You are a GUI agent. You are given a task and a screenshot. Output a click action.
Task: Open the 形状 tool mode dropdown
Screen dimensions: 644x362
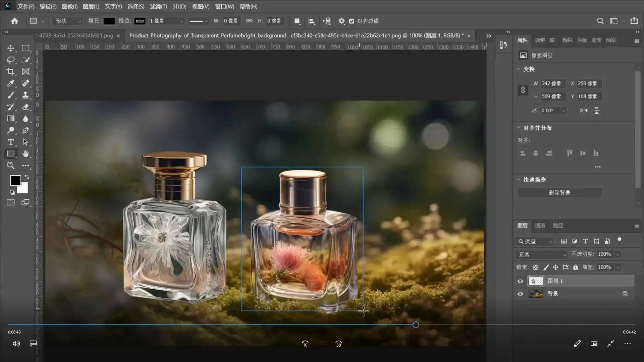pyautogui.click(x=68, y=21)
